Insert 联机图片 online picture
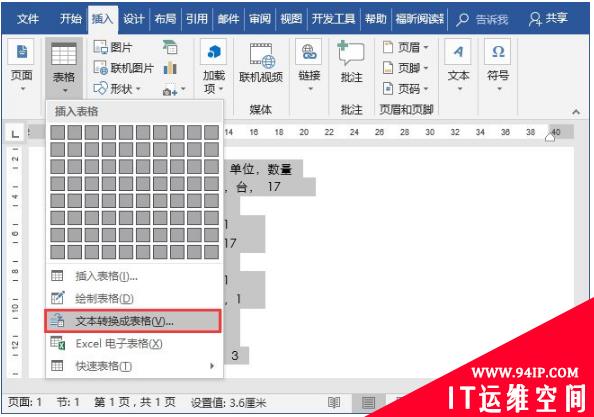This screenshot has height=417, width=594. tap(123, 68)
